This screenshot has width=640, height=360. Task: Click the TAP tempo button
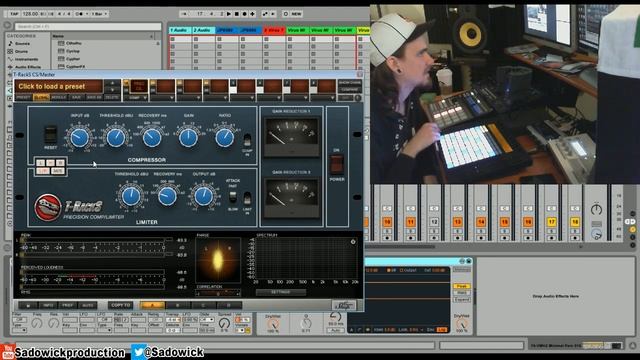tap(14, 14)
